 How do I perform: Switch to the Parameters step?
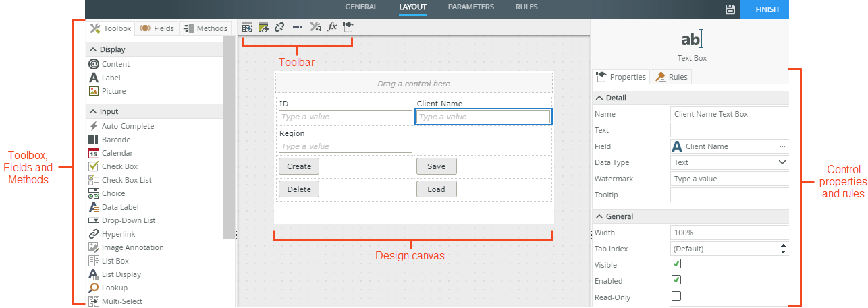pos(471,7)
